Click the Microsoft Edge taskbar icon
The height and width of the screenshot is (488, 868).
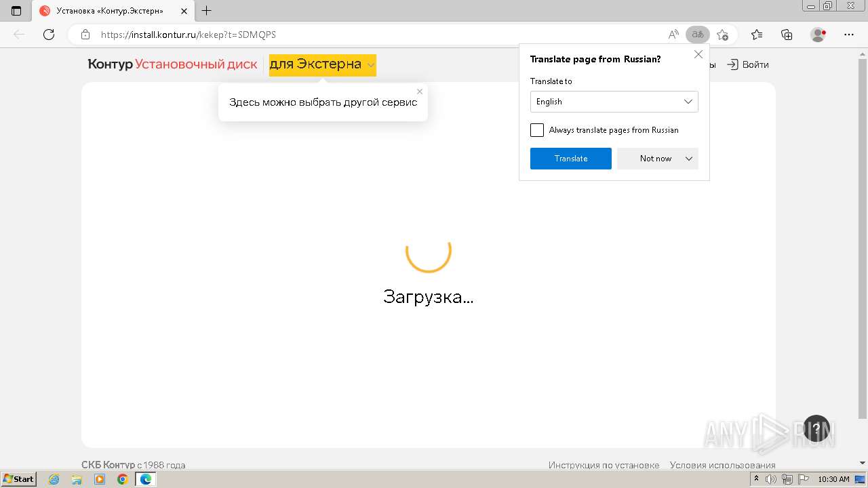tap(145, 479)
